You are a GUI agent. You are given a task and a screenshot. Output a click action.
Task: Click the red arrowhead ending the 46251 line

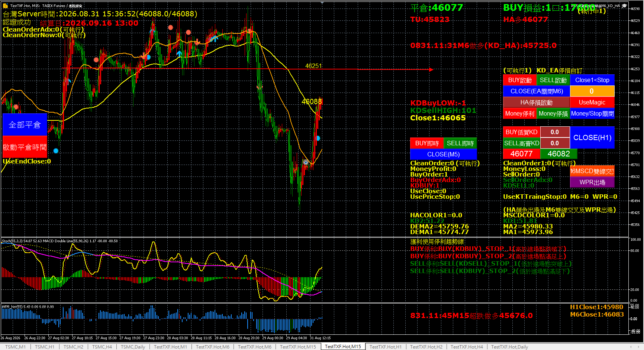point(431,69)
